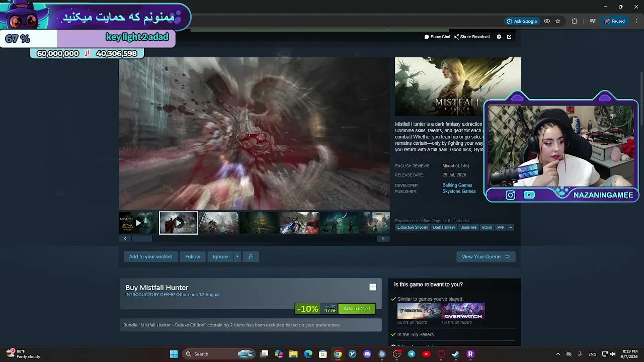Screen dimensions: 644x362
Task: Click the crossed-out eye icon in the address bar
Action: click(547, 21)
